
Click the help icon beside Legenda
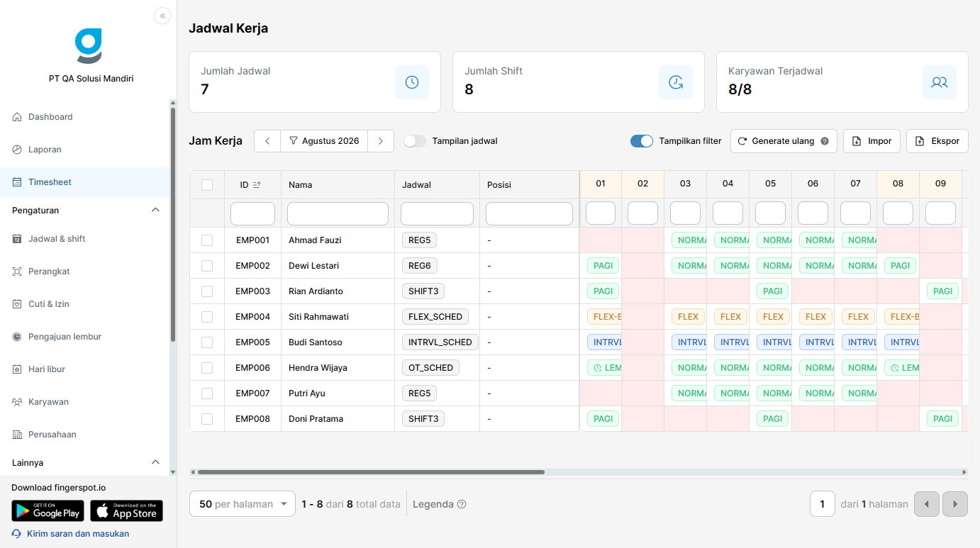pyautogui.click(x=462, y=504)
